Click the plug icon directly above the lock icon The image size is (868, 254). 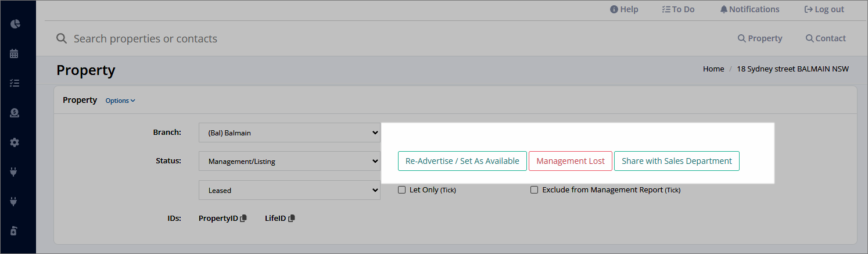coord(15,202)
